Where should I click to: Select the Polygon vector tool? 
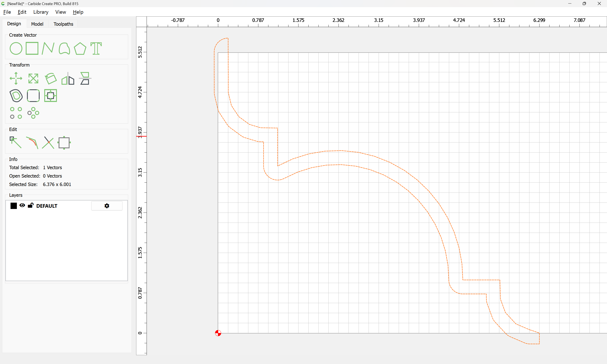tap(80, 48)
